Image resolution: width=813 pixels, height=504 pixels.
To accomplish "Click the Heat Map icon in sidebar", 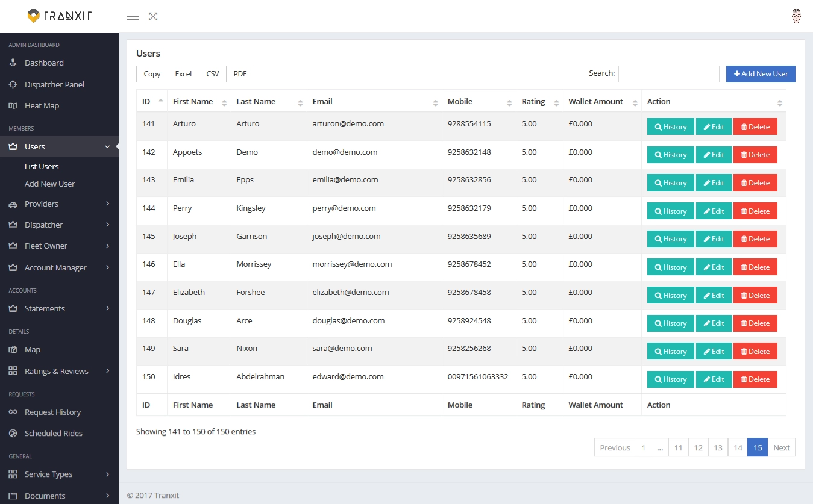I will (x=13, y=105).
